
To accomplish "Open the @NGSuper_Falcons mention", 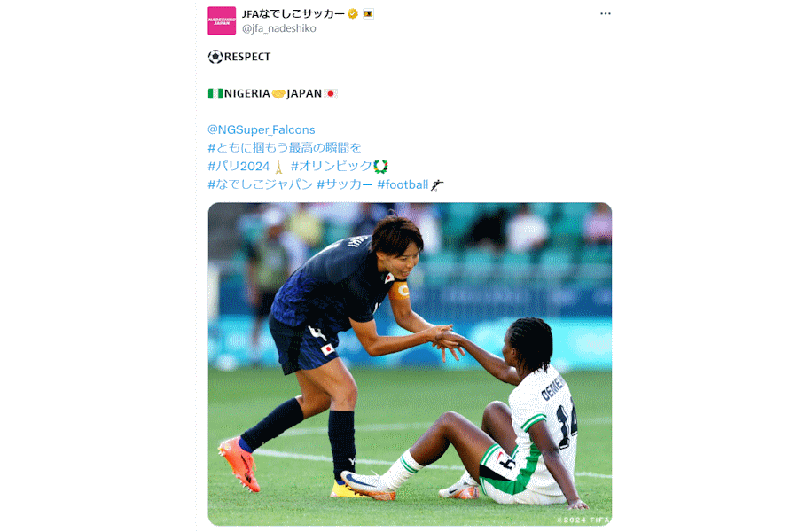I will 261,129.
